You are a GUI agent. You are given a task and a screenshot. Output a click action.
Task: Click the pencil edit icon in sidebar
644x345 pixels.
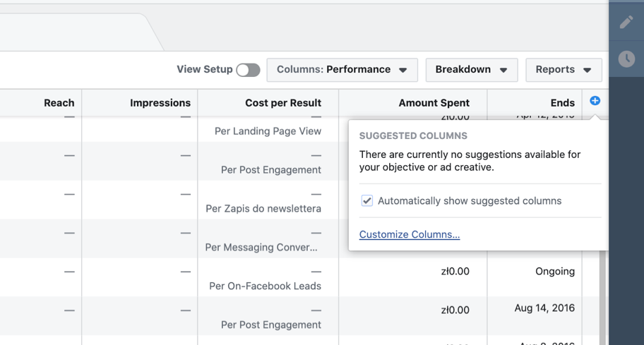click(x=626, y=22)
